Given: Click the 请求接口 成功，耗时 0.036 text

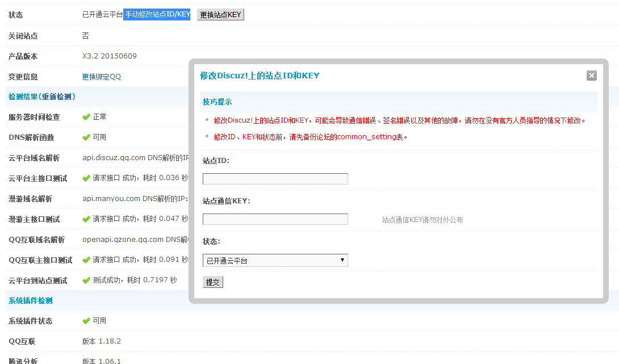Looking at the screenshot, I should (x=140, y=178).
